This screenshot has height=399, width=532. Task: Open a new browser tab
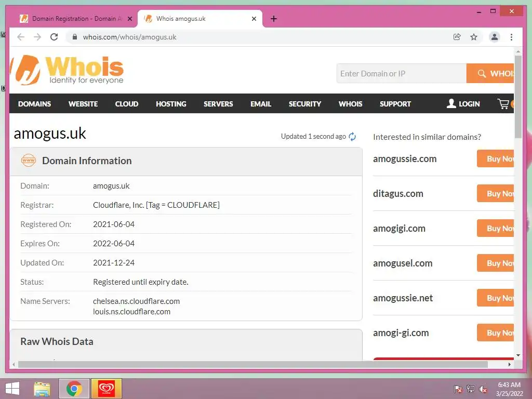[274, 19]
